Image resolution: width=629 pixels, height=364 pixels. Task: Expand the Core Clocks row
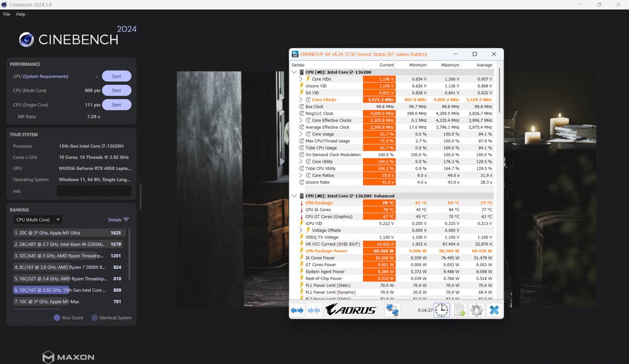pyautogui.click(x=301, y=99)
